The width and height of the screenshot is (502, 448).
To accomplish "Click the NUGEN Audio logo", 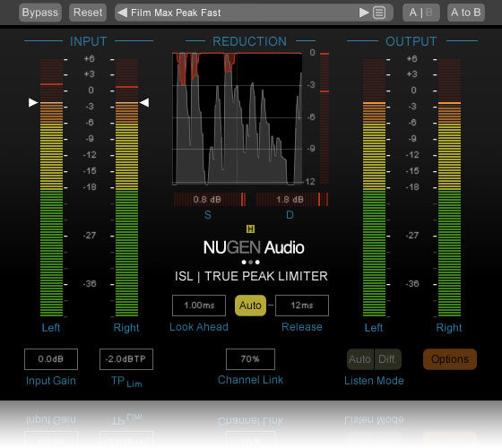I will click(x=254, y=247).
